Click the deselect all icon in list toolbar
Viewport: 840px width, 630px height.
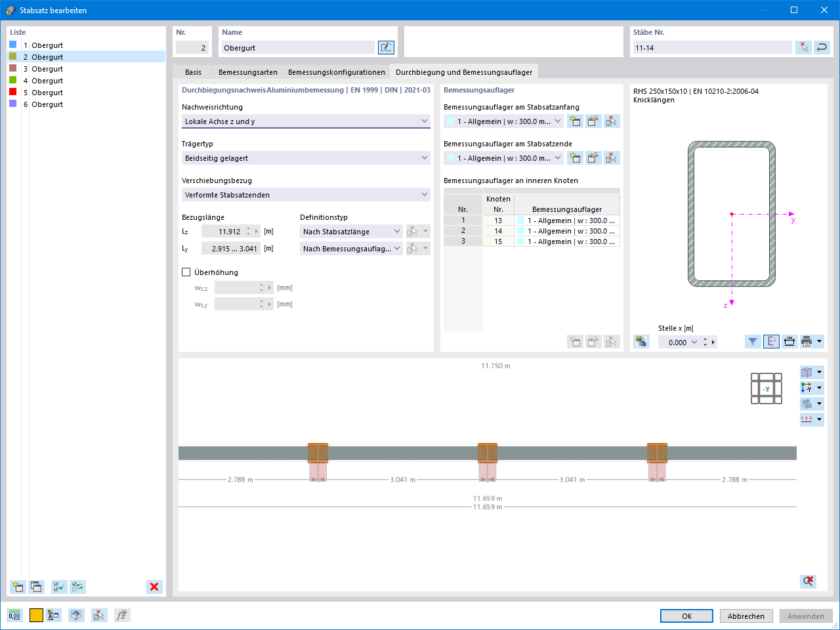tap(77, 587)
